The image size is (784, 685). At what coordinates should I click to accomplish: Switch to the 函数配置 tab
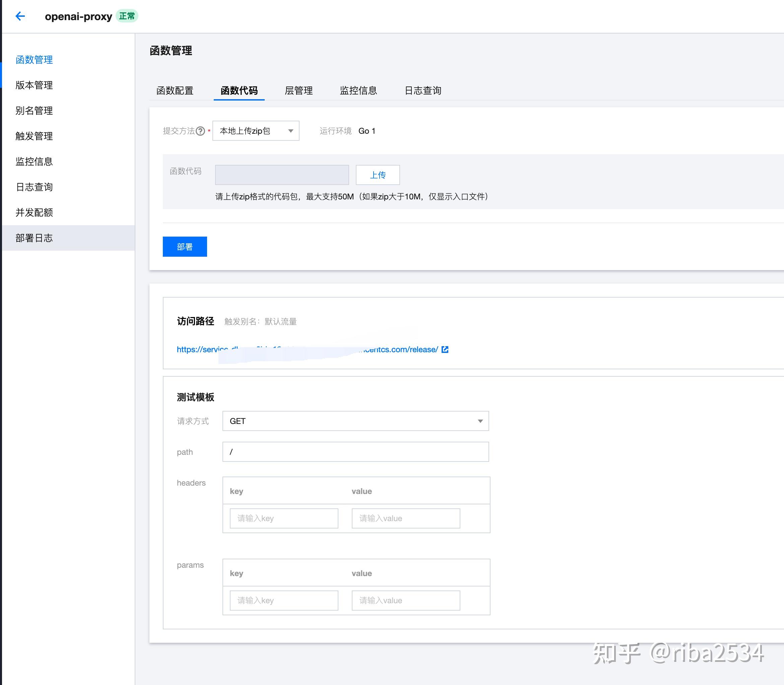click(175, 90)
